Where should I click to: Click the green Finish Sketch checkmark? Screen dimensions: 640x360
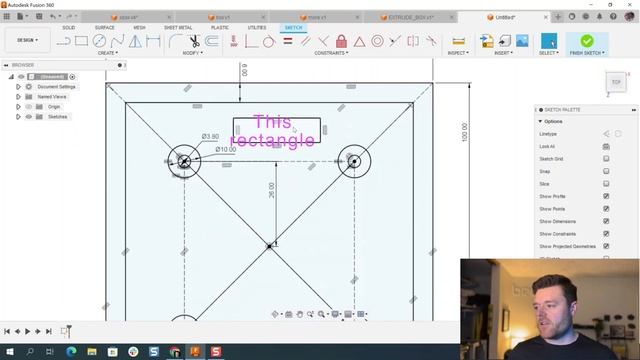coord(587,41)
